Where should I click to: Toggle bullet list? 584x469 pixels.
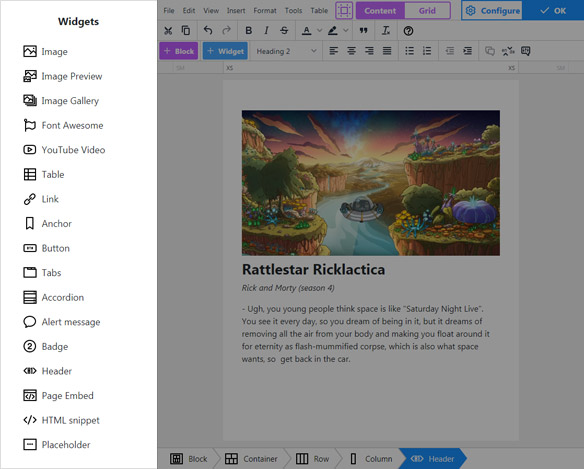pyautogui.click(x=409, y=51)
